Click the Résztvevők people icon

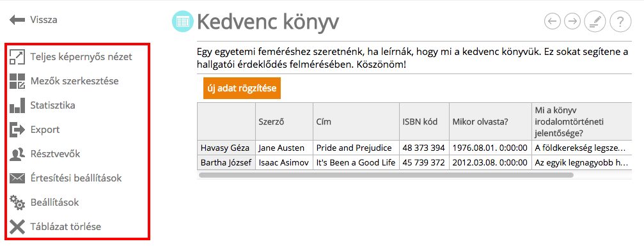click(x=17, y=154)
